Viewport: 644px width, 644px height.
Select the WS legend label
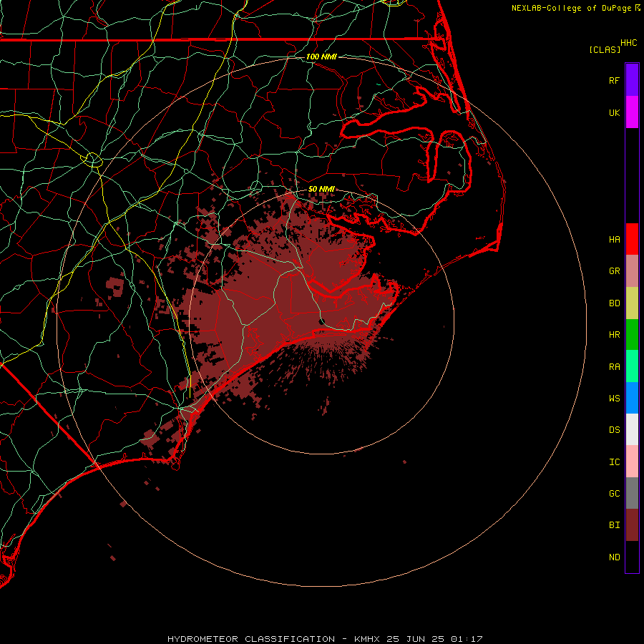(x=614, y=399)
